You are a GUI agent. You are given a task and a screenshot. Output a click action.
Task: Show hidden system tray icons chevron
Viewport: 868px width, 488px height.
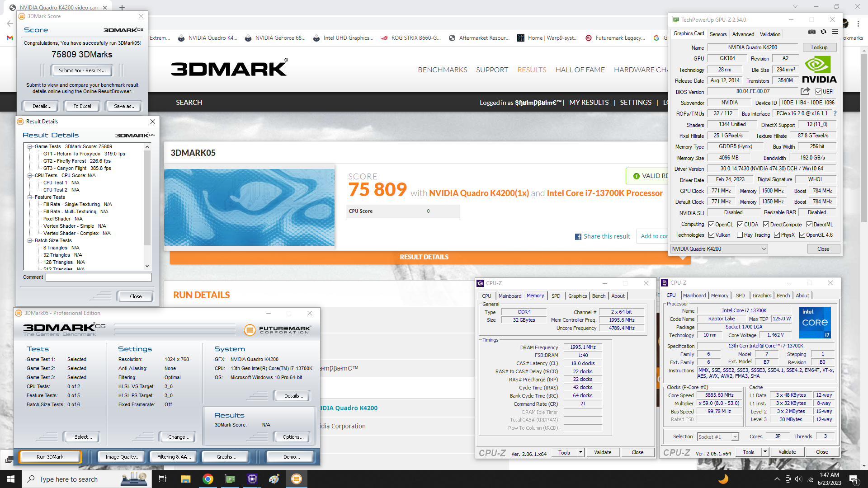pyautogui.click(x=777, y=479)
